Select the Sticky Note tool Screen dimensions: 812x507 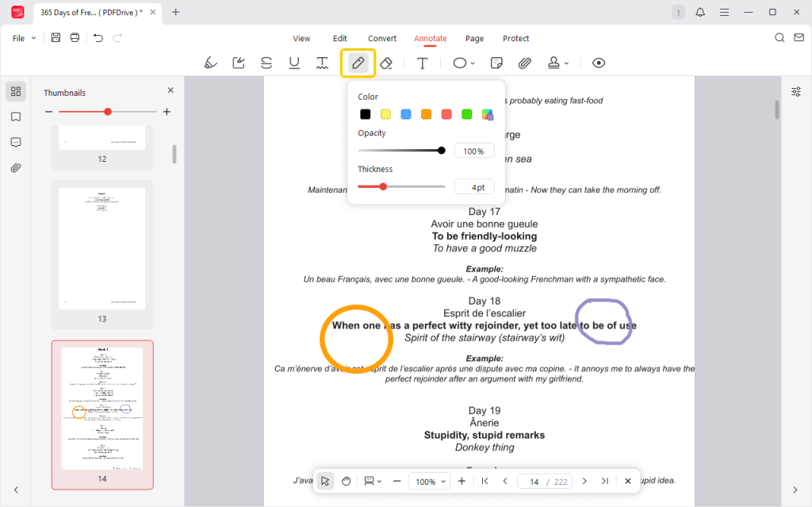tap(497, 63)
